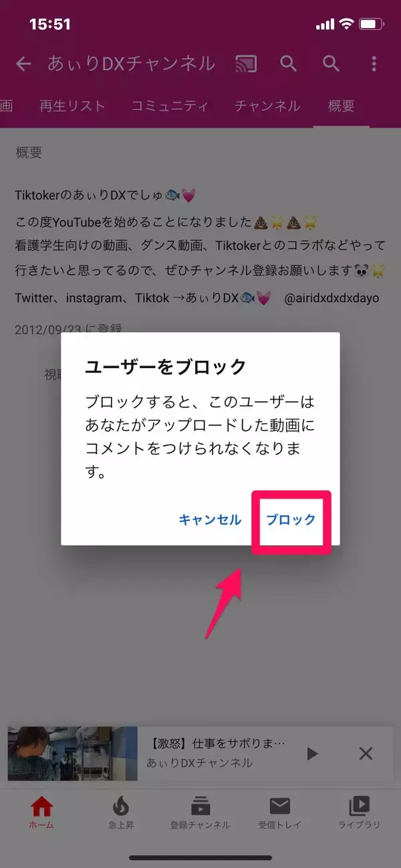Open the 急上昇 trending icon
The width and height of the screenshot is (401, 868).
coord(121,812)
